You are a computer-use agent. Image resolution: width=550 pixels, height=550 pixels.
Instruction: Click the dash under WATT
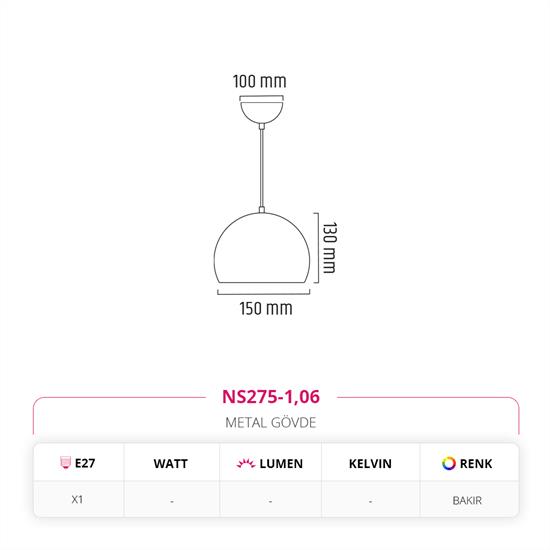pyautogui.click(x=172, y=502)
